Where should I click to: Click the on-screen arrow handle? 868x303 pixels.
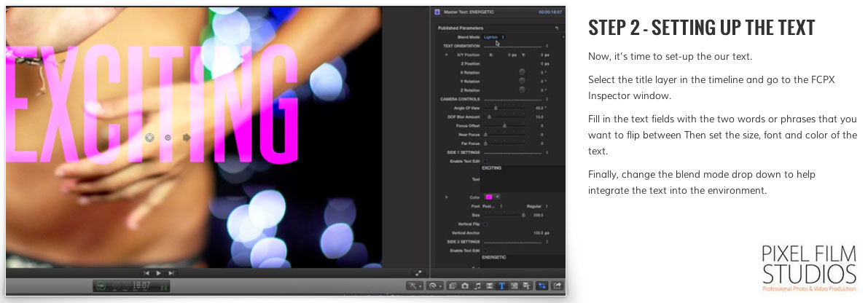tap(187, 137)
